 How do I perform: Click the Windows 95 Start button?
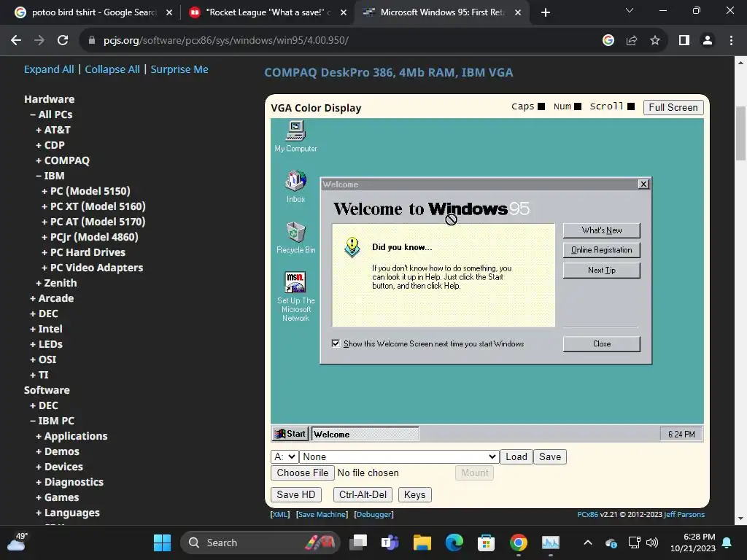coord(290,434)
